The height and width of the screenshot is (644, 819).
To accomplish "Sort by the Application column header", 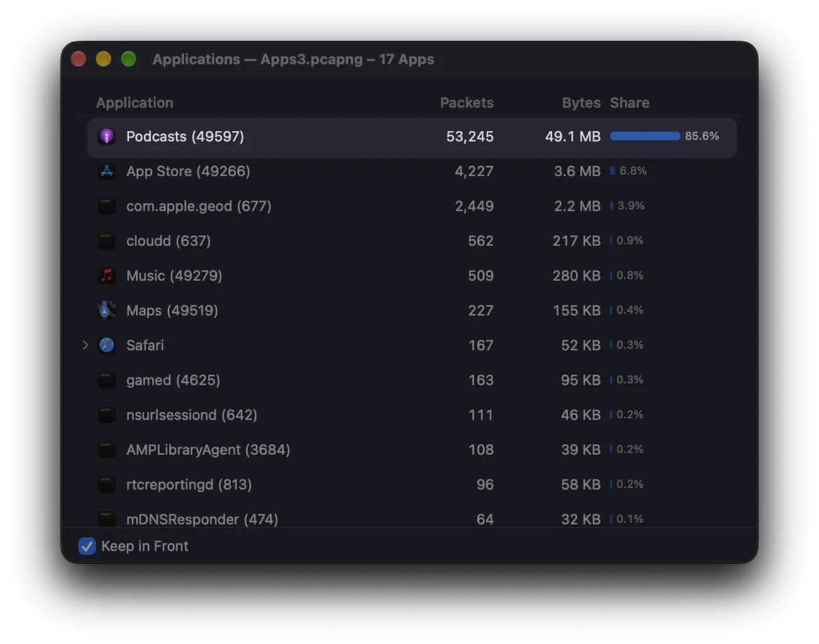I will pos(135,103).
